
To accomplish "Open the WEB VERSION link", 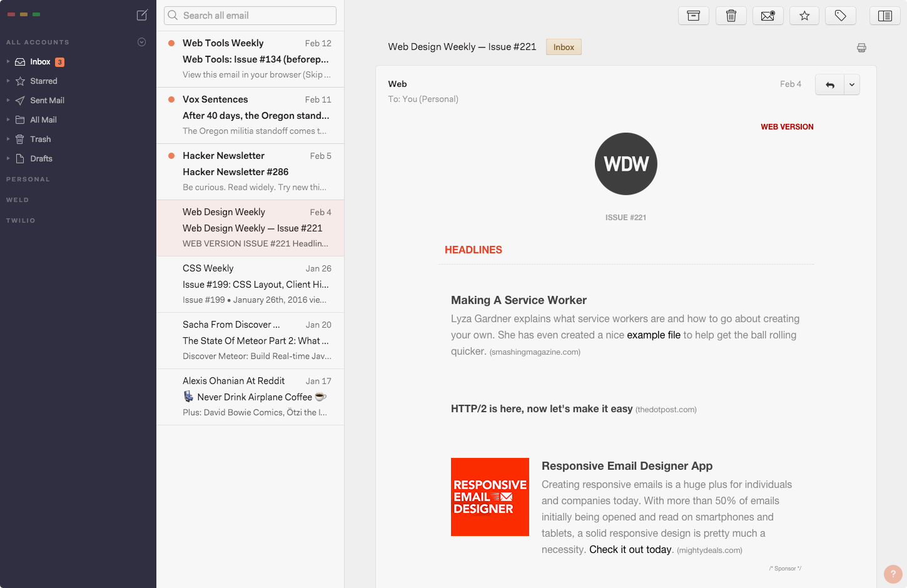I will 787,127.
